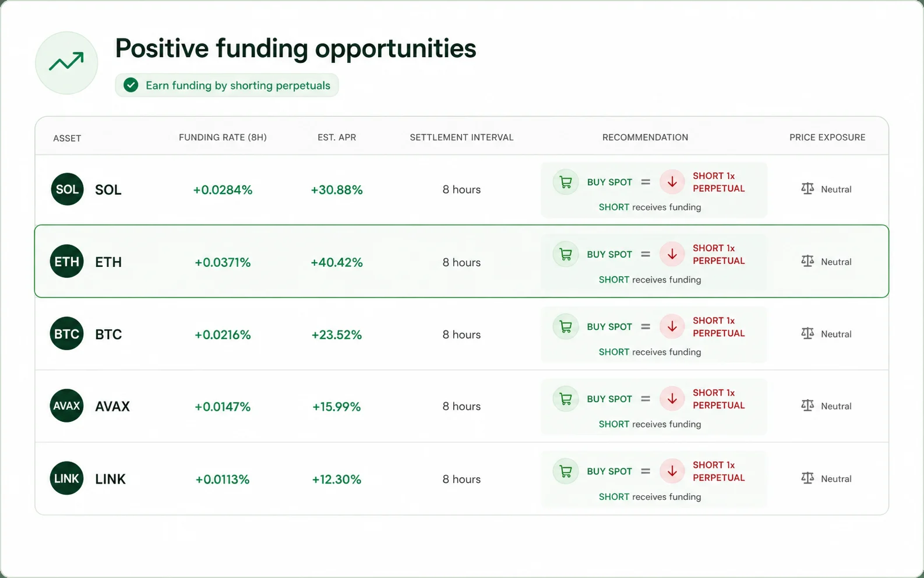Click SHORT receives funding text in ETH row
Viewport: 924px width, 578px height.
tap(650, 280)
